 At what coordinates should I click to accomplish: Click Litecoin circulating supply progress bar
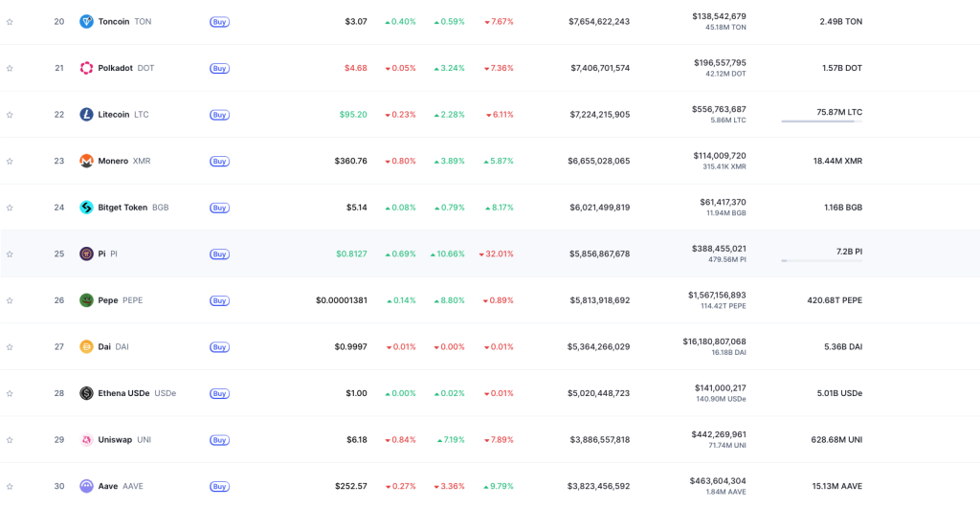821,121
